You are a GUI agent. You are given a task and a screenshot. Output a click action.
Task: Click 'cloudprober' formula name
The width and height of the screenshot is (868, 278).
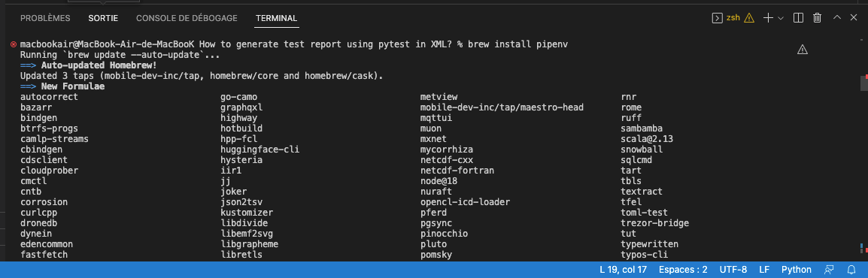point(50,171)
